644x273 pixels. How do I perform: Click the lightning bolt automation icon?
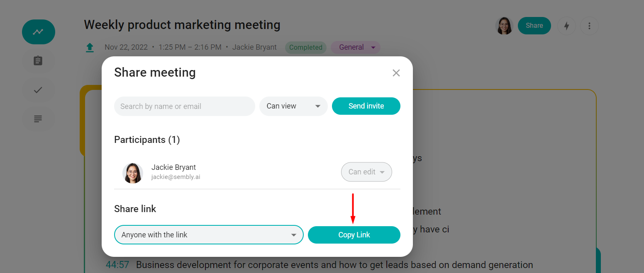[566, 26]
